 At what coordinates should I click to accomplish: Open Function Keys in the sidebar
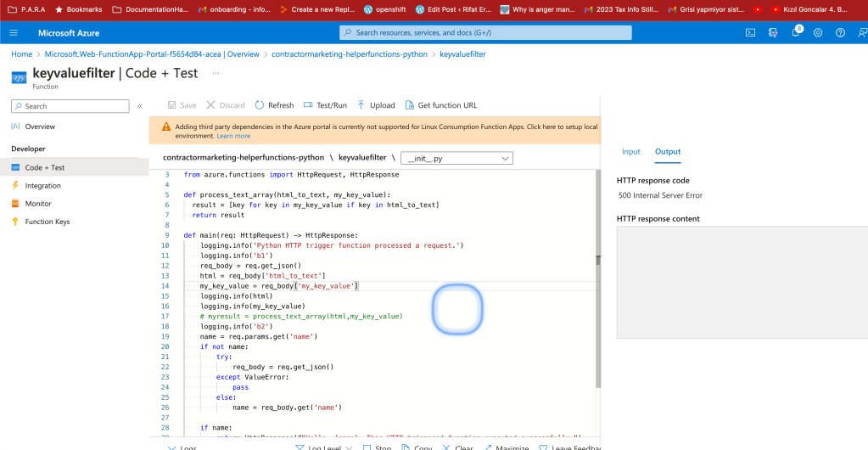point(47,222)
